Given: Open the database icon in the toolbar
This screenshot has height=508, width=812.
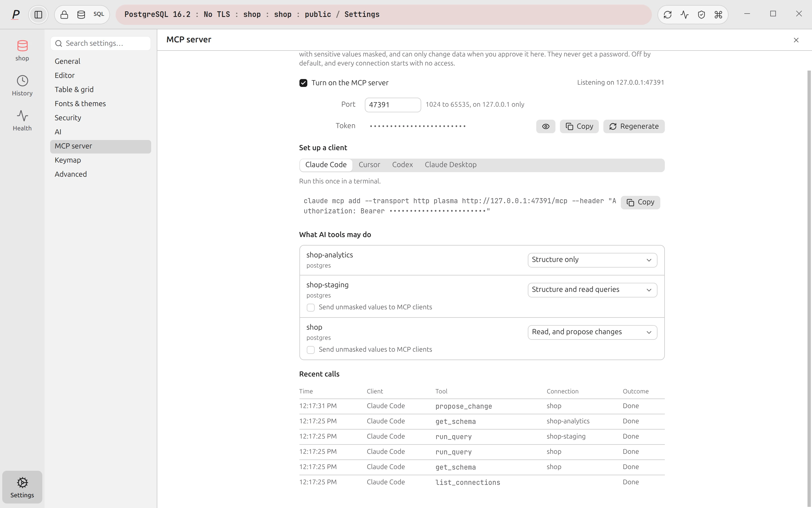Looking at the screenshot, I should point(81,14).
